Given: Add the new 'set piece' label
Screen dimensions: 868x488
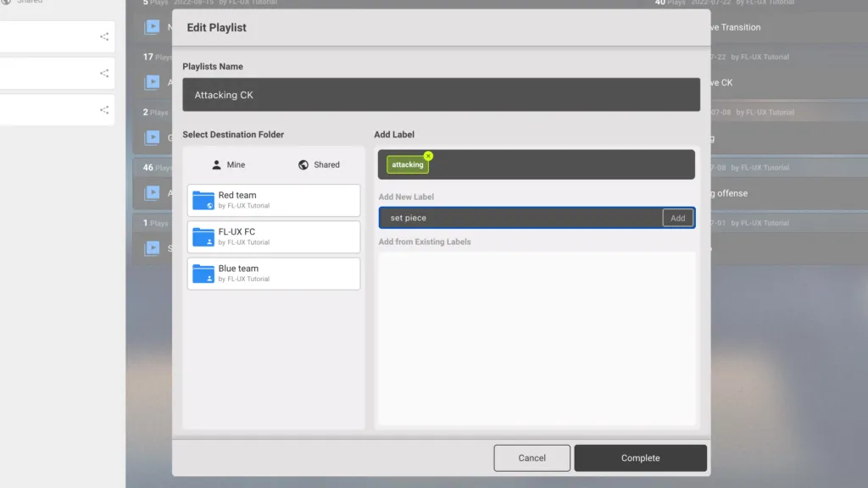Looking at the screenshot, I should click(x=677, y=218).
